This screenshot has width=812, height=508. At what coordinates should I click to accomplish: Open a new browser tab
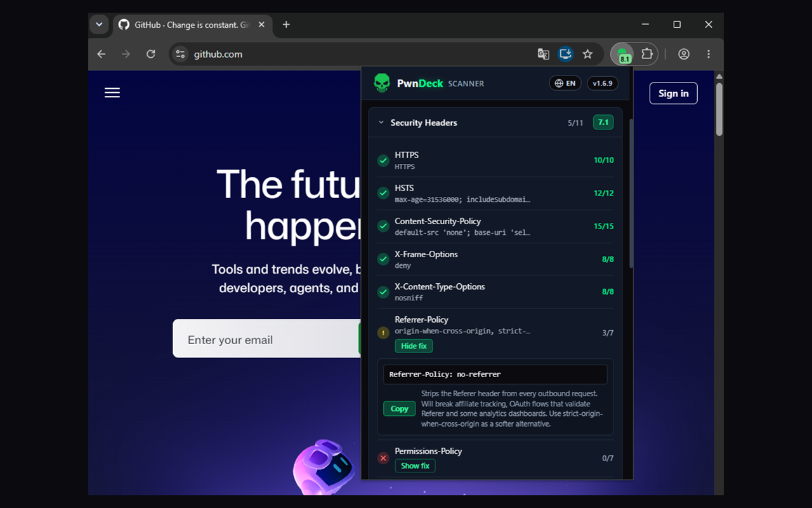286,25
